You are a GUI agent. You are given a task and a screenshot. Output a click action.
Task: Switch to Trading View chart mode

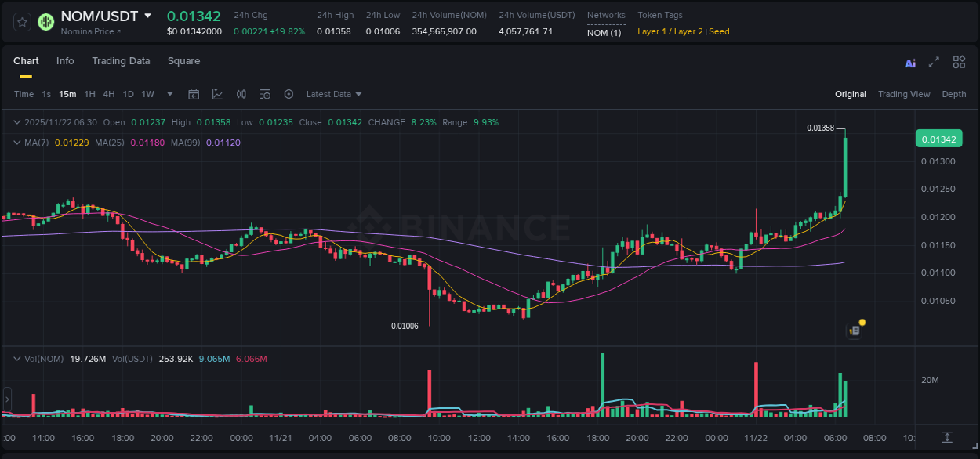(x=904, y=94)
